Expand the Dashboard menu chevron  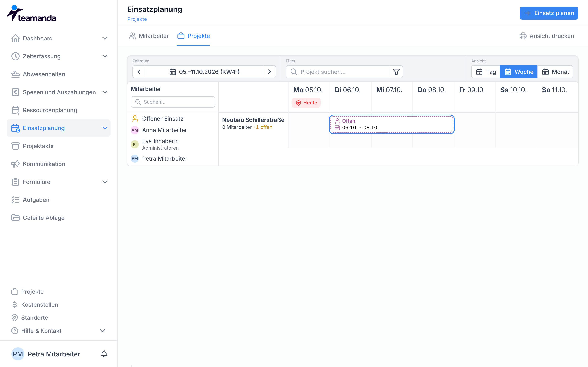point(105,38)
